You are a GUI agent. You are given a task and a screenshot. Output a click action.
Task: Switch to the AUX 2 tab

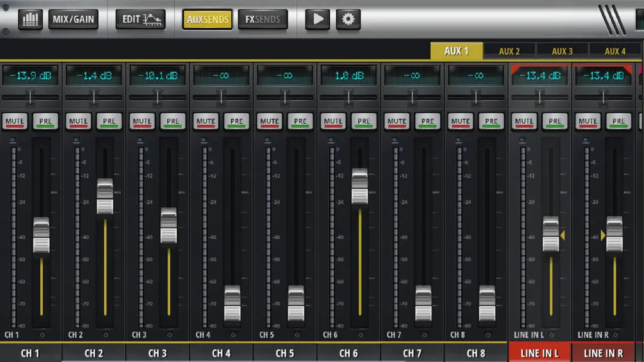coord(509,52)
